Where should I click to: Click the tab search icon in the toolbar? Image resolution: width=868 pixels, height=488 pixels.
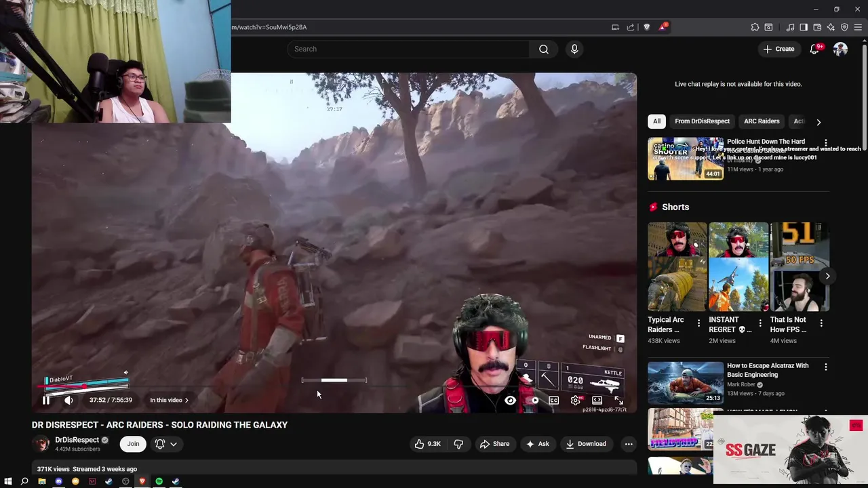[768, 27]
